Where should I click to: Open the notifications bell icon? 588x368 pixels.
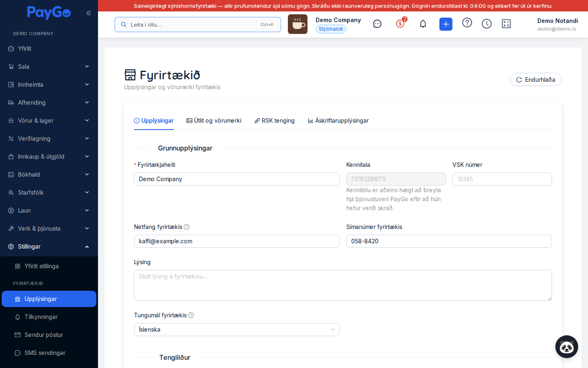(x=423, y=24)
